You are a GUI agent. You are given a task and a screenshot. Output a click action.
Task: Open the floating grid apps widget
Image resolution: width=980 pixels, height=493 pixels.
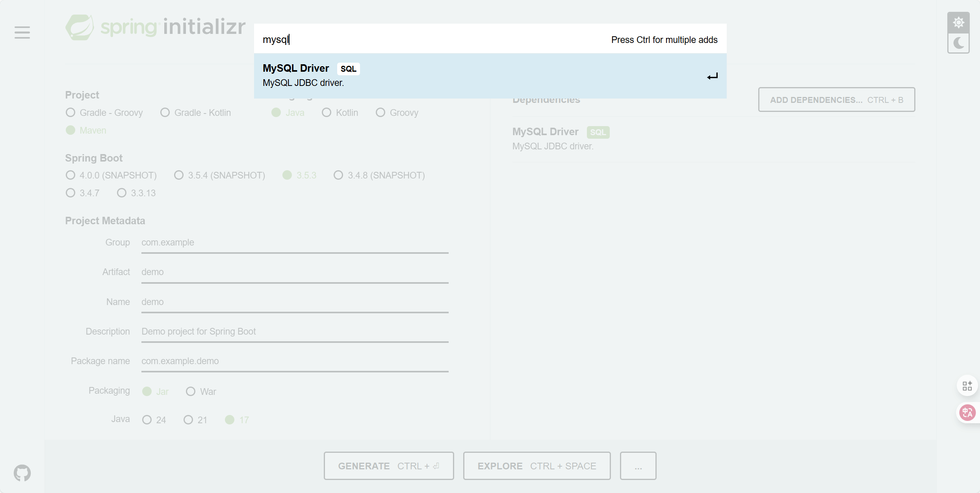(967, 385)
